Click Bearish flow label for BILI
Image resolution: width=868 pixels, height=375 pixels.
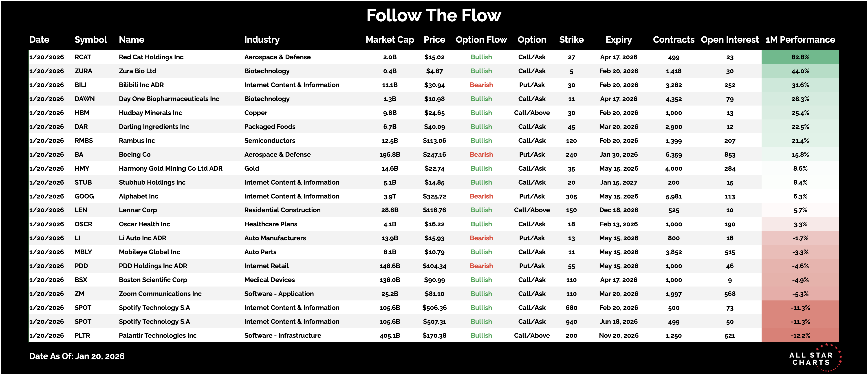(x=481, y=85)
